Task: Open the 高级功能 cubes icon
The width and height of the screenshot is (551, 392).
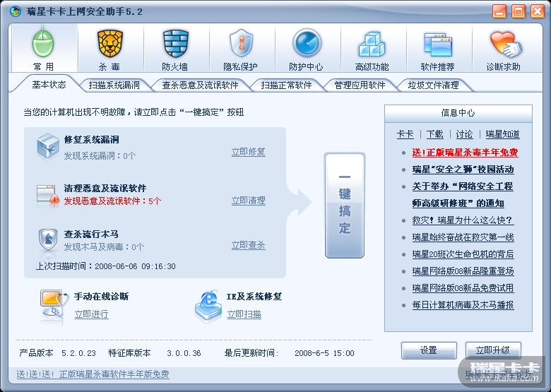Action: (372, 44)
